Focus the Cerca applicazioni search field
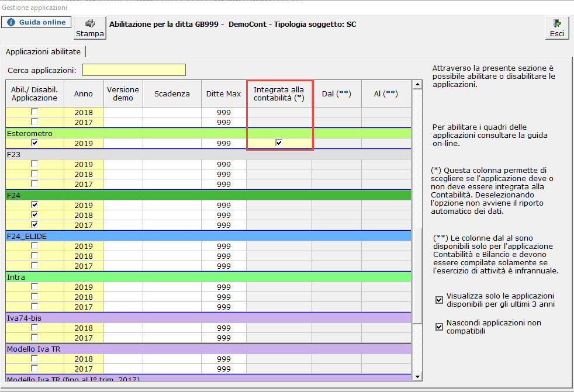Viewport: 574px width, 392px height. 134,70
